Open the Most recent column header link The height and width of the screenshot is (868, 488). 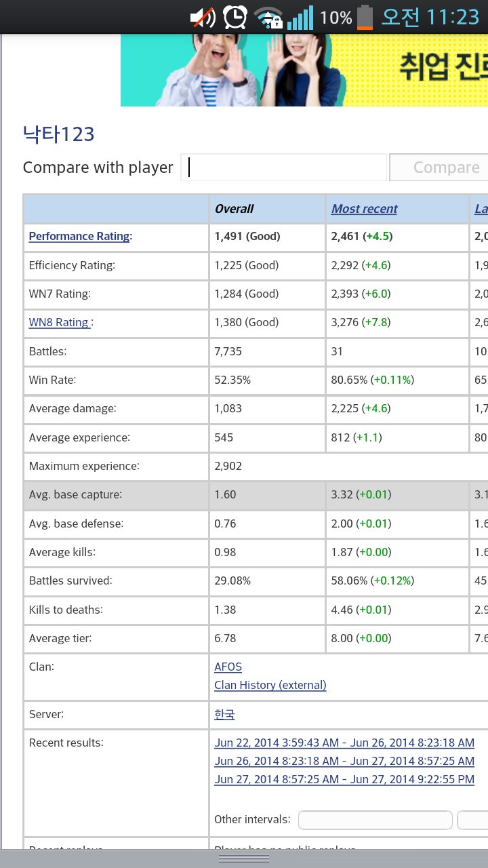point(364,209)
